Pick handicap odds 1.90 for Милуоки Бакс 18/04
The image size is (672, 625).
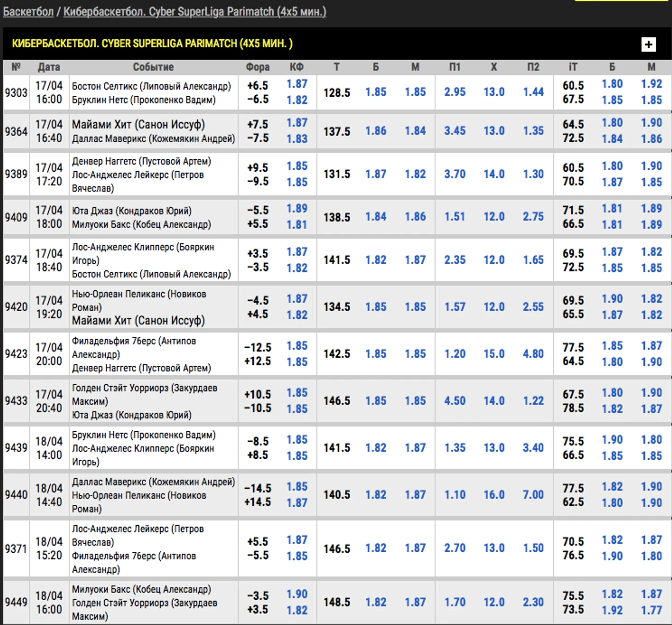click(x=297, y=594)
